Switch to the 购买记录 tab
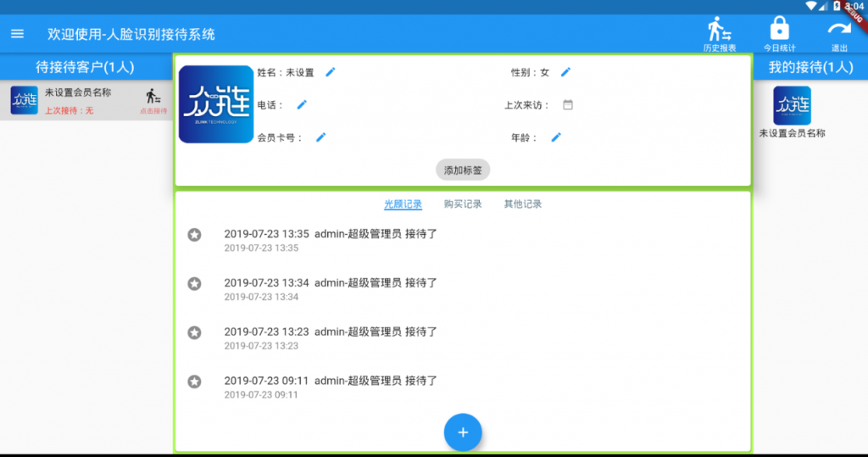The image size is (868, 457). [x=463, y=204]
